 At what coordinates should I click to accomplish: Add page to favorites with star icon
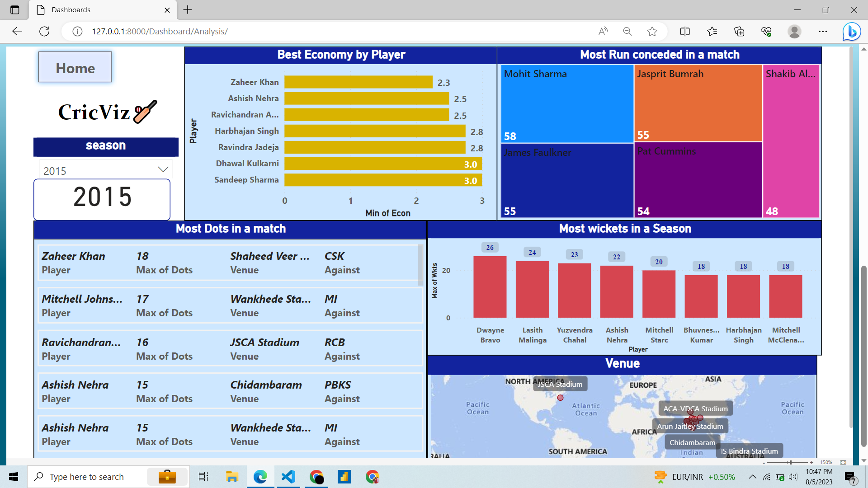point(652,31)
